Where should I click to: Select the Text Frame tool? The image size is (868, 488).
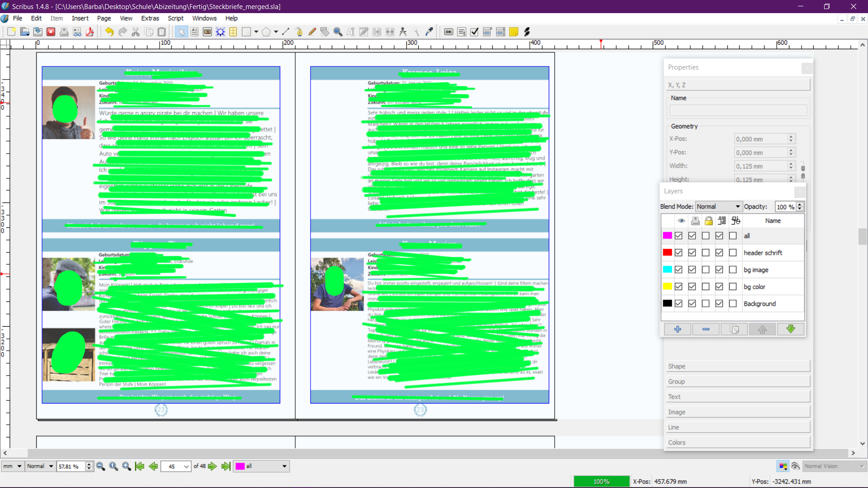(194, 32)
